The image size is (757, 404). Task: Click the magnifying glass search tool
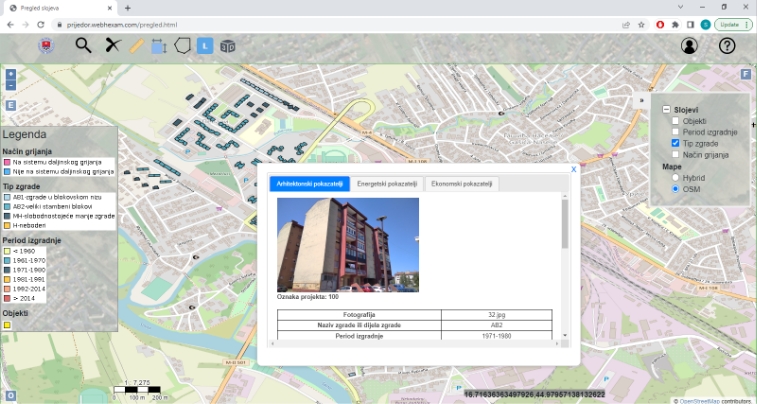[x=83, y=45]
